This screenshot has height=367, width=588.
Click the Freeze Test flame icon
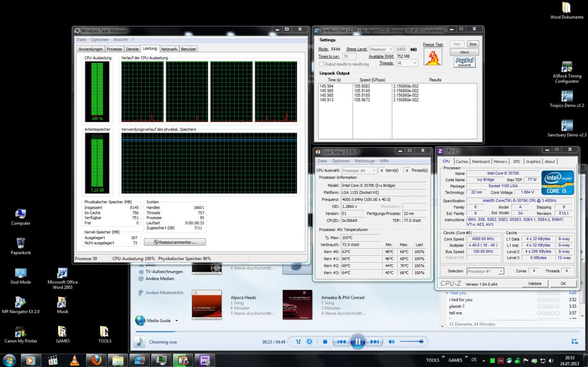coord(433,57)
